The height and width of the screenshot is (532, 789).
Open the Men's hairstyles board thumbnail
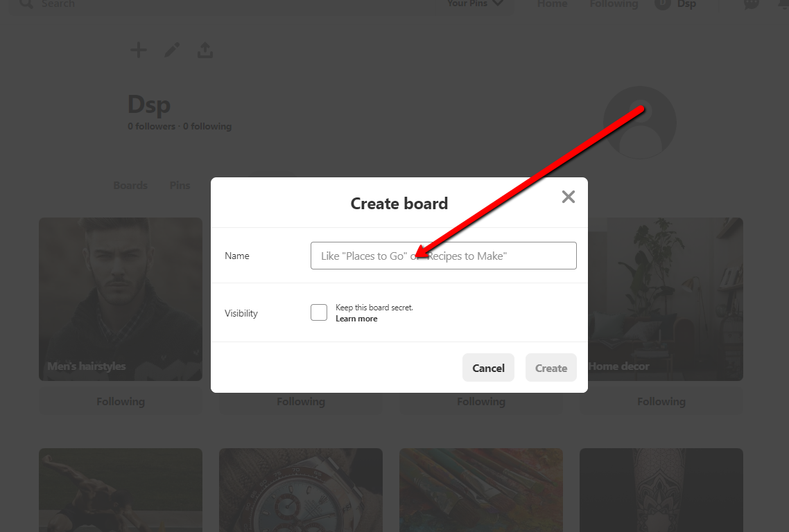click(121, 299)
